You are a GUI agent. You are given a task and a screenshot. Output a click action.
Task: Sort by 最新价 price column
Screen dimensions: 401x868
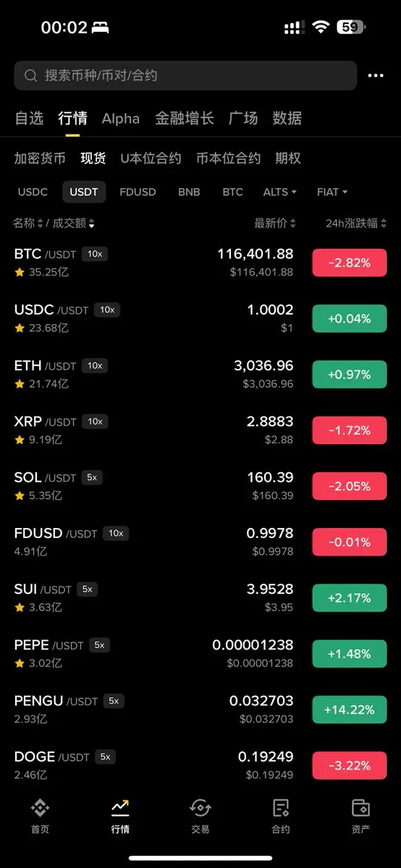coord(275,224)
